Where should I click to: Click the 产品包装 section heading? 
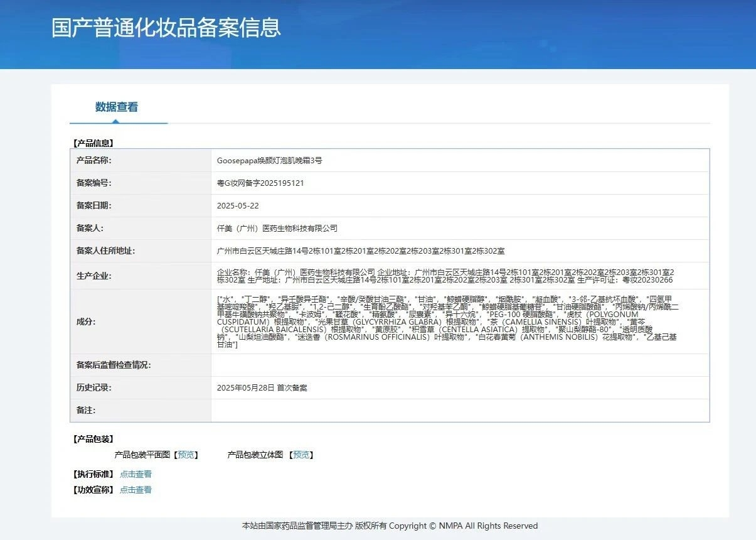pos(93,439)
